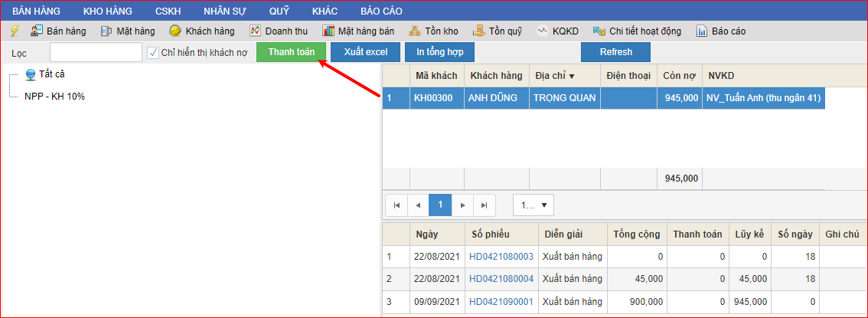Select customer code cell KH00300
Viewport: 868px width, 318px height.
tap(436, 99)
